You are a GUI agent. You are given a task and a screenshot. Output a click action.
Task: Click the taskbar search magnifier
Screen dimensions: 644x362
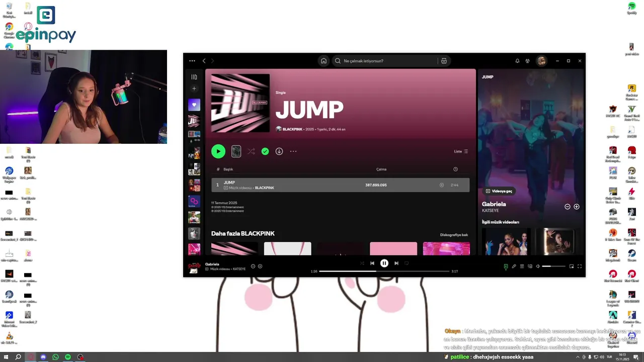pyautogui.click(x=19, y=357)
